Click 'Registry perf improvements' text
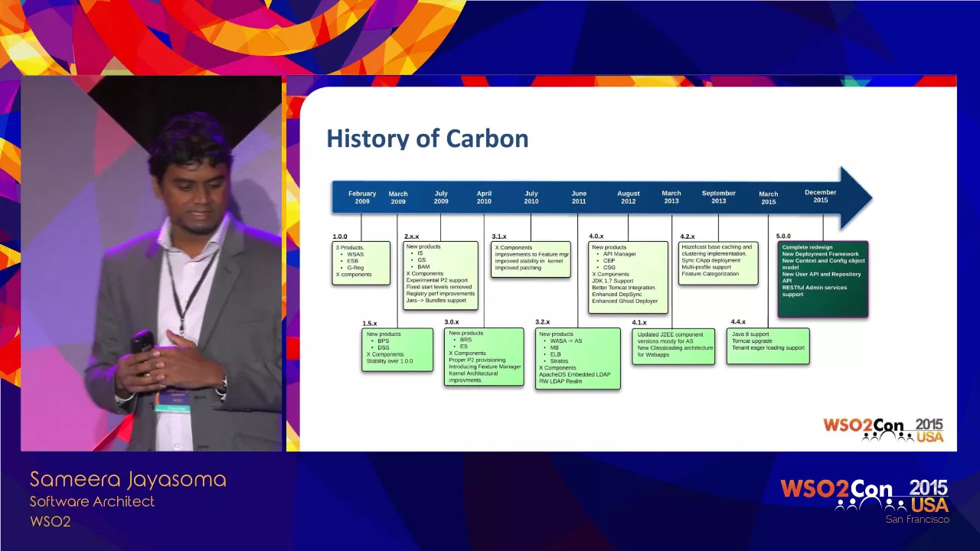The height and width of the screenshot is (551, 980). coord(441,294)
